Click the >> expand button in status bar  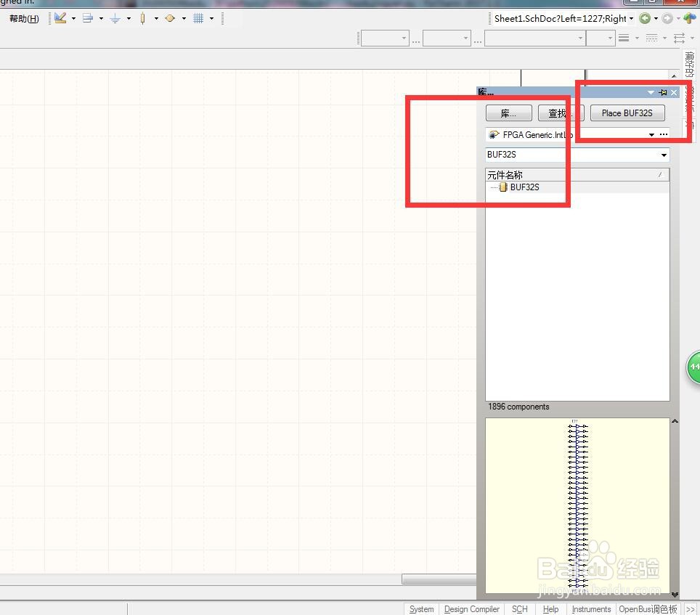690,609
